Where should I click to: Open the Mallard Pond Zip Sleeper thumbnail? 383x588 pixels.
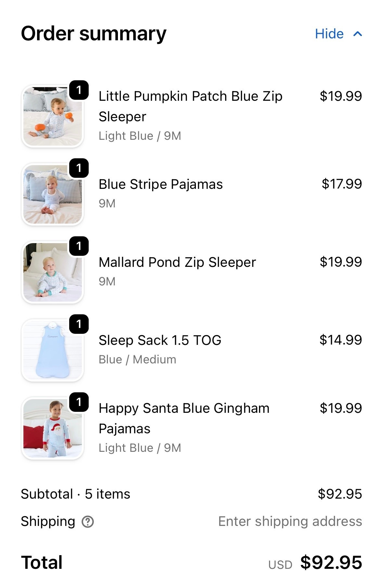point(52,272)
